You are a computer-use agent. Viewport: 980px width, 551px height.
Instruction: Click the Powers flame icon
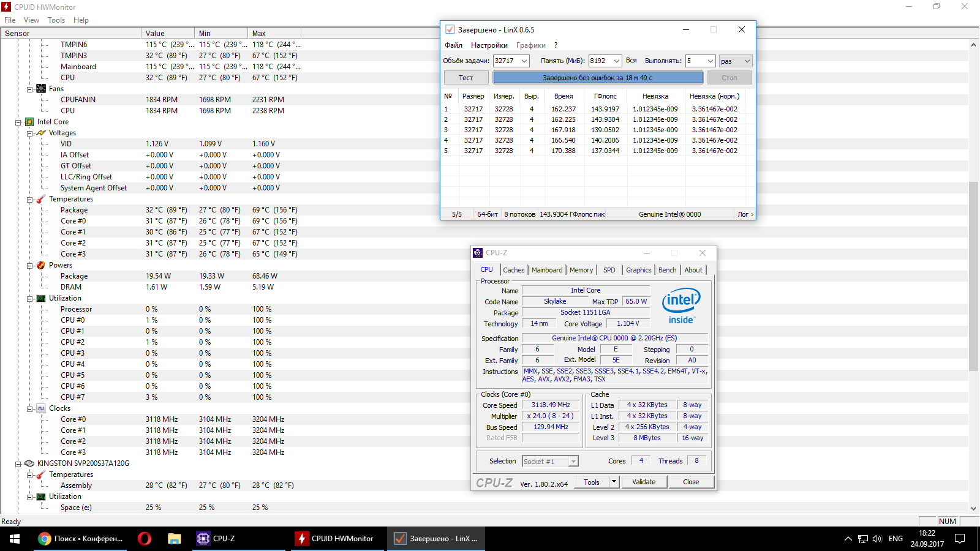(41, 265)
